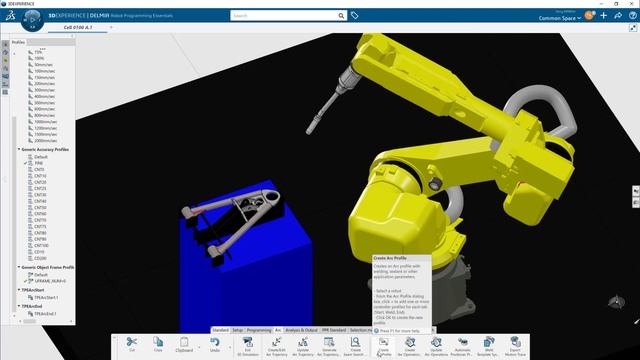Collapse Generic Accuracy Profiles group
This screenshot has height=360, width=640.
(19, 149)
